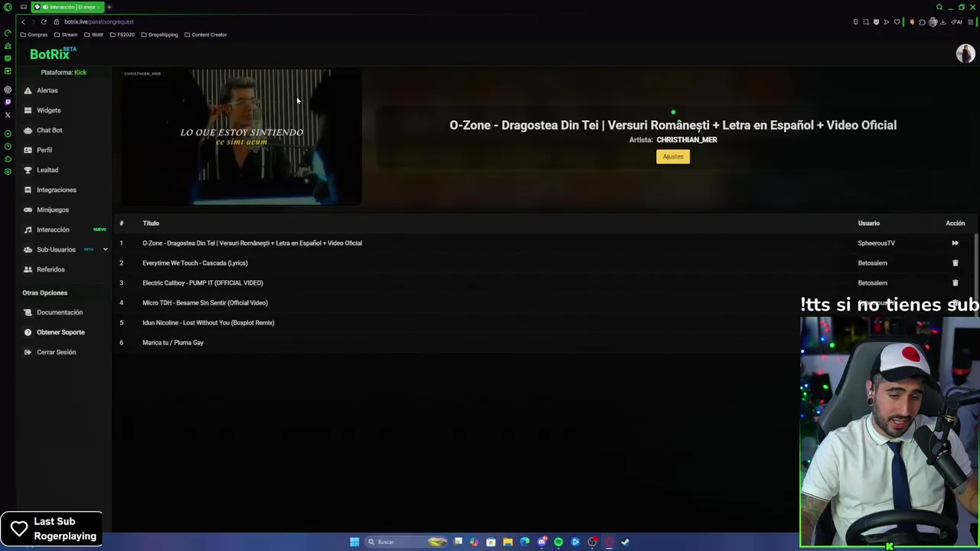Open Alertas section icon in sidebar
This screenshot has height=551, width=980.
coord(28,90)
